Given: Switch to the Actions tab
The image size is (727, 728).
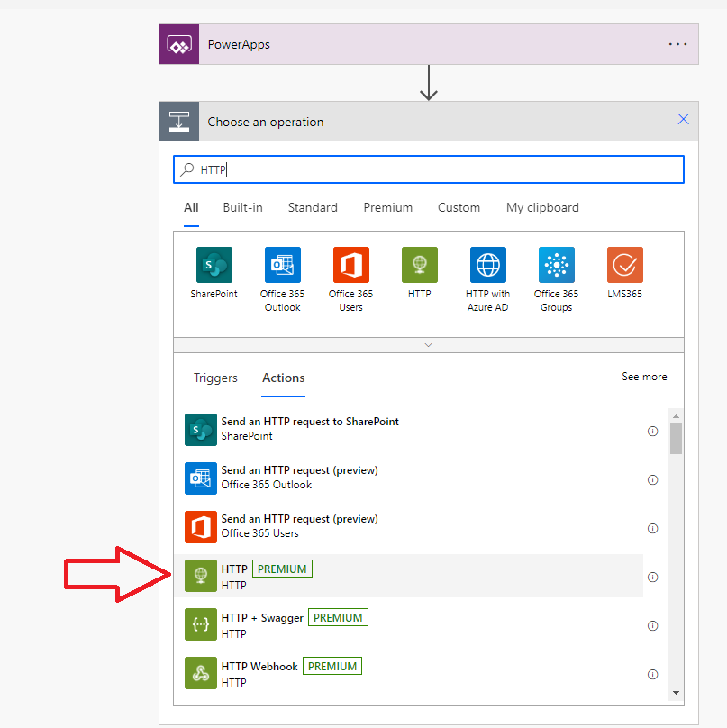Looking at the screenshot, I should point(283,378).
